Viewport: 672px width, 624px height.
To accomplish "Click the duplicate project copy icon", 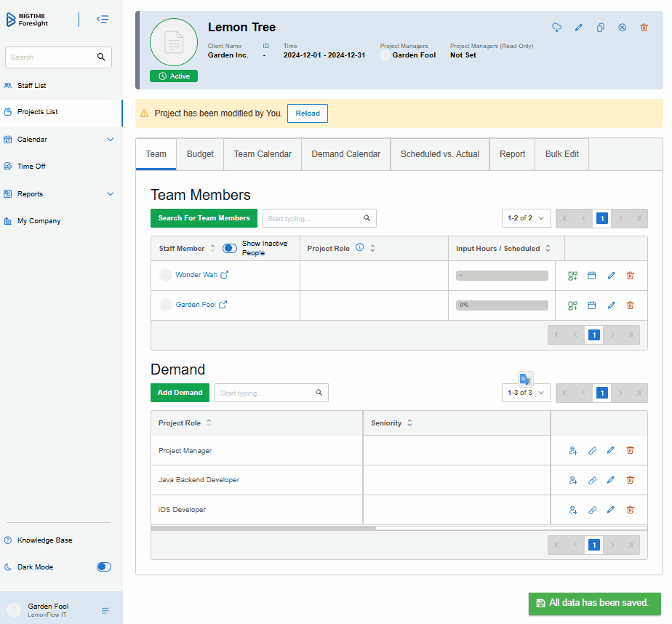I will pyautogui.click(x=600, y=28).
